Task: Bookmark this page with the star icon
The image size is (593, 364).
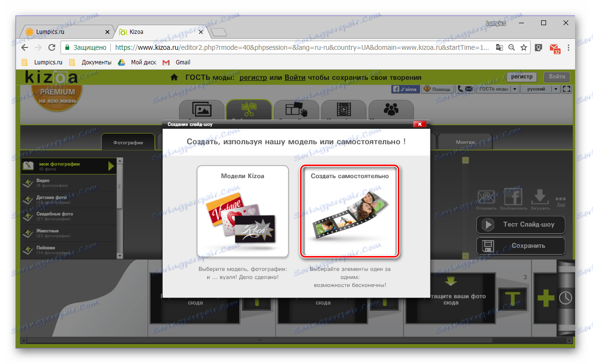Action: point(524,47)
